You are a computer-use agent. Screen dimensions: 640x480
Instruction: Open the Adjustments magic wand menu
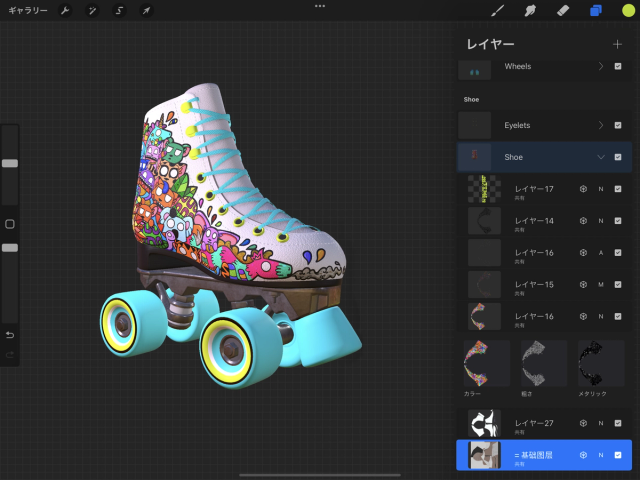pyautogui.click(x=92, y=10)
